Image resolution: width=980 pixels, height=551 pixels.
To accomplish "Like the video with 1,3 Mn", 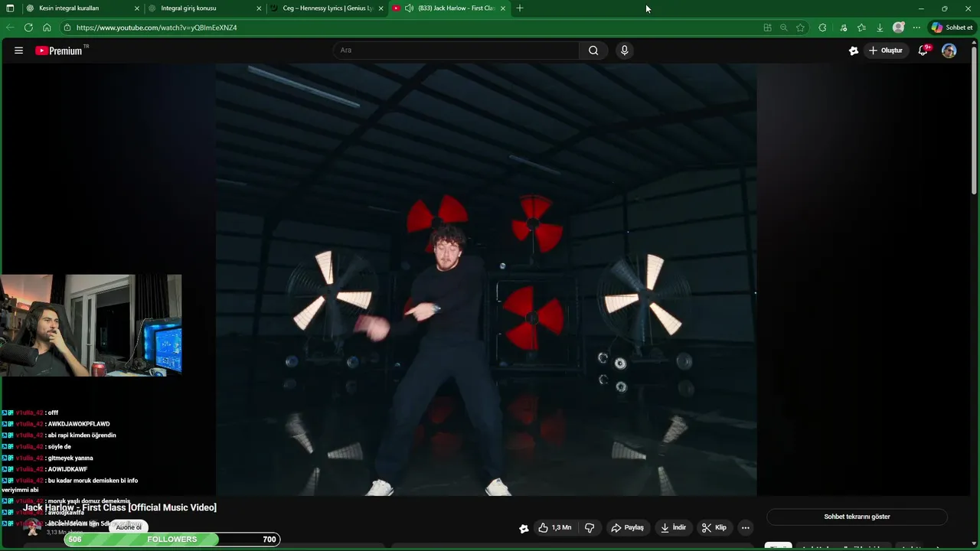I will 555,527.
